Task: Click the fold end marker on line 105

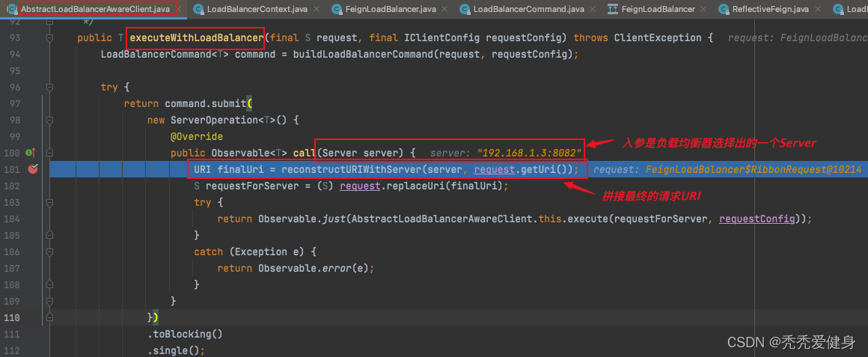Action: (x=50, y=235)
